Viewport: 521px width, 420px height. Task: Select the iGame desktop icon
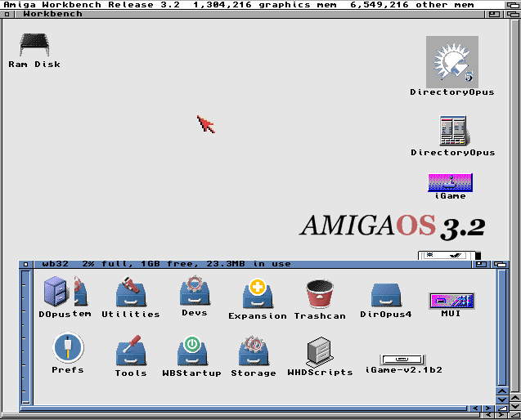coord(450,181)
